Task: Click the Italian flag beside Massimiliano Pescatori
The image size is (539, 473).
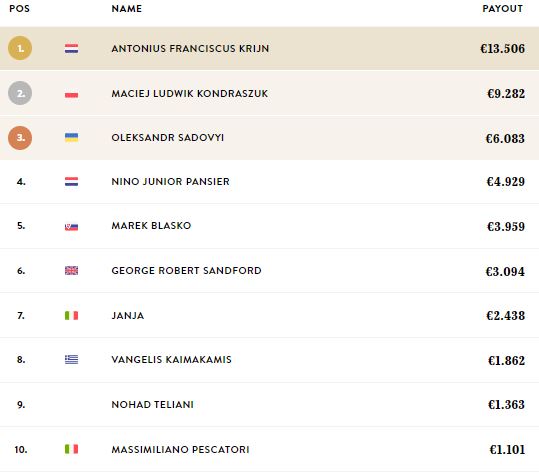Action: coord(72,449)
